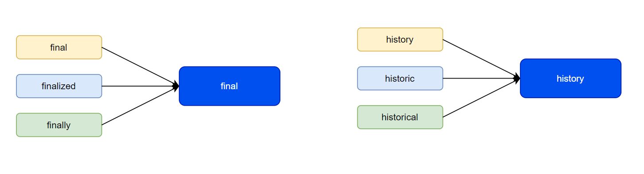Click the arrow line from yellow 'final' box
The width and height of the screenshot is (644, 174).
[x=138, y=65]
